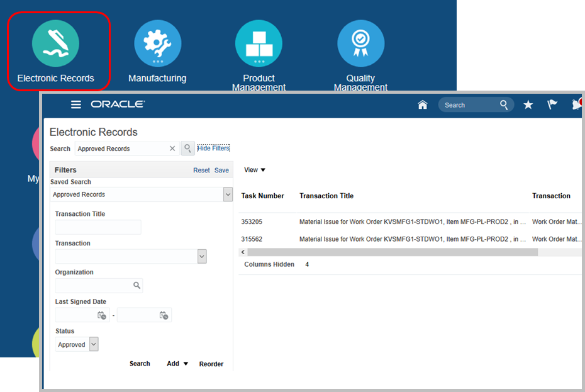The height and width of the screenshot is (392, 585).
Task: Launch the Manufacturing application
Action: [x=157, y=43]
